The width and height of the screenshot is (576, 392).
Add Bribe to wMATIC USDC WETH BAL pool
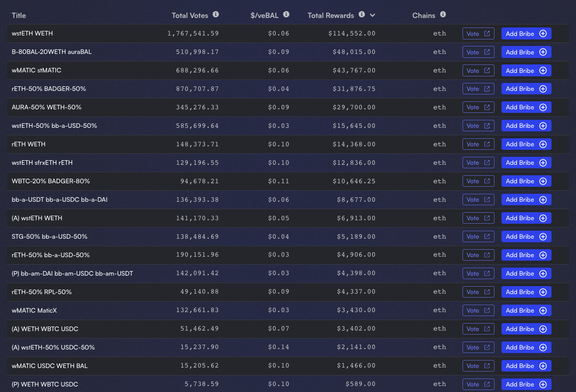(x=526, y=366)
